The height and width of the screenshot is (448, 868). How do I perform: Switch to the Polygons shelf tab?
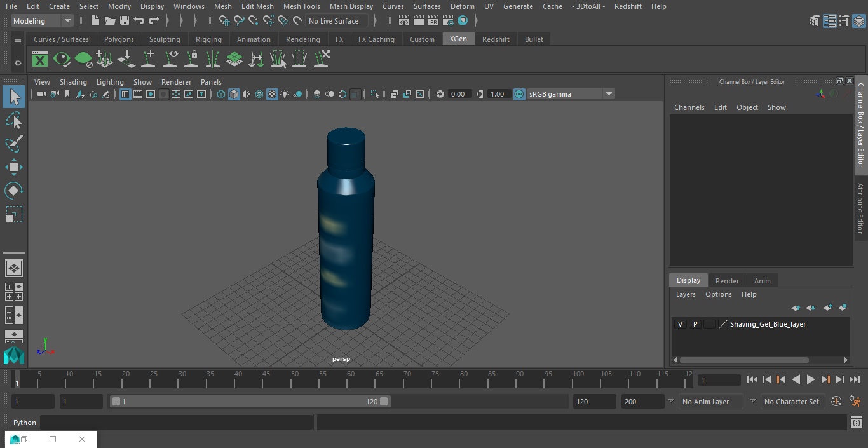click(119, 39)
